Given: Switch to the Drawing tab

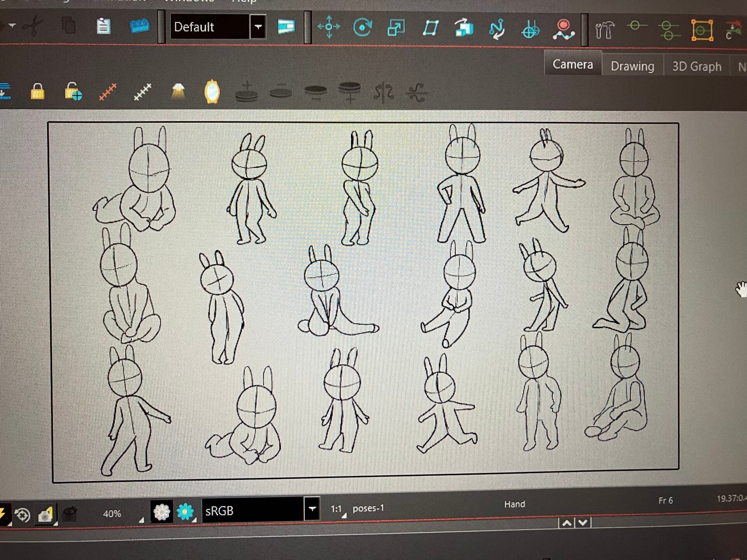Looking at the screenshot, I should (632, 66).
